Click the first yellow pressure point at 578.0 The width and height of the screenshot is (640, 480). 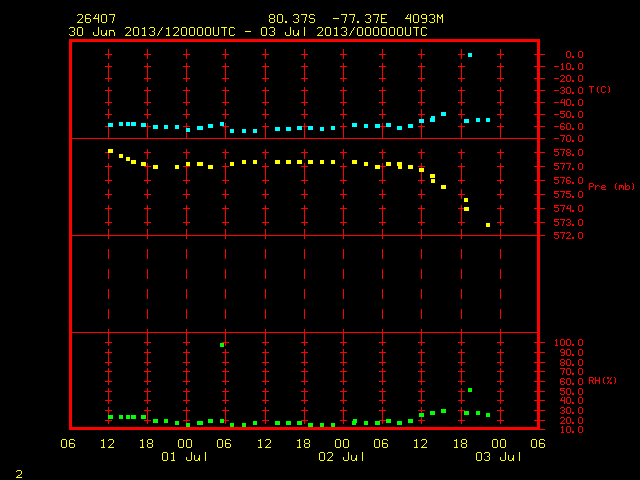click(x=110, y=151)
